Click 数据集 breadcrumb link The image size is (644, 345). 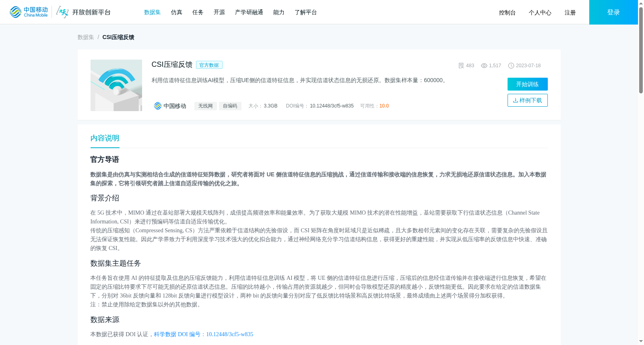point(86,37)
